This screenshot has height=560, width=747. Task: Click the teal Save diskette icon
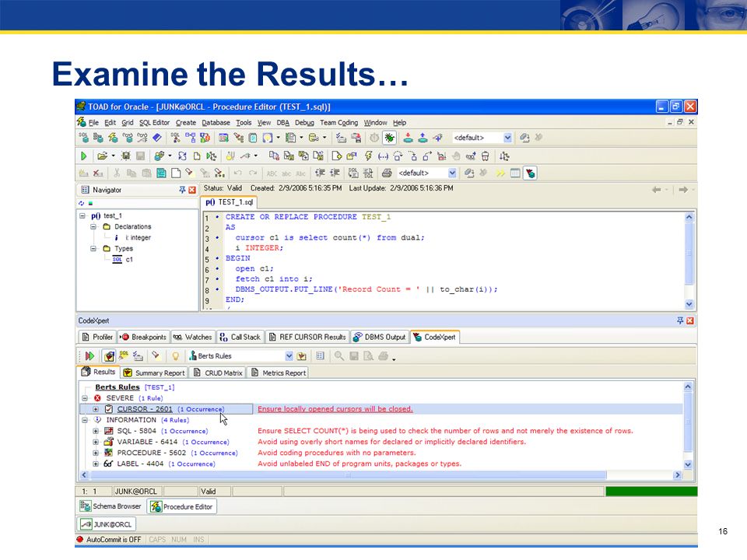coord(162,173)
